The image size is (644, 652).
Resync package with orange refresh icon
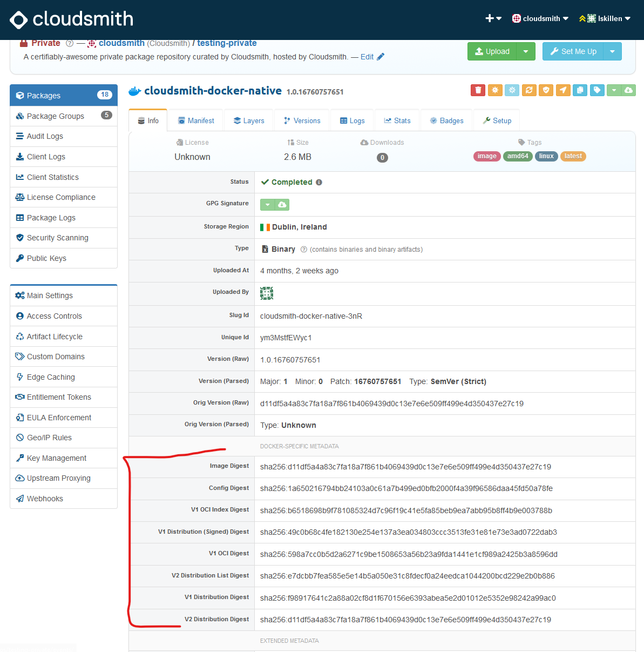tap(529, 90)
